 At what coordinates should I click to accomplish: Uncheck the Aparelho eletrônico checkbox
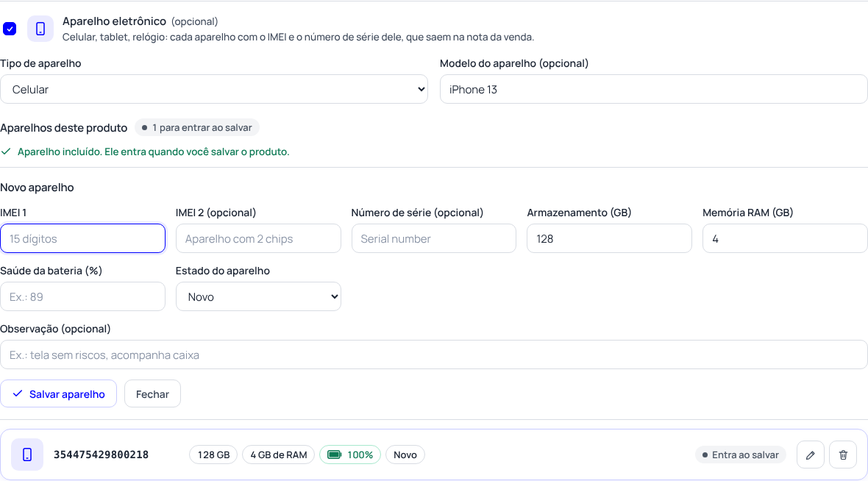click(x=10, y=28)
